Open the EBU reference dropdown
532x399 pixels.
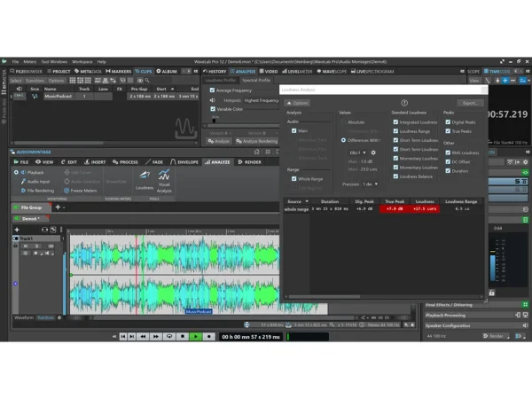[357, 153]
